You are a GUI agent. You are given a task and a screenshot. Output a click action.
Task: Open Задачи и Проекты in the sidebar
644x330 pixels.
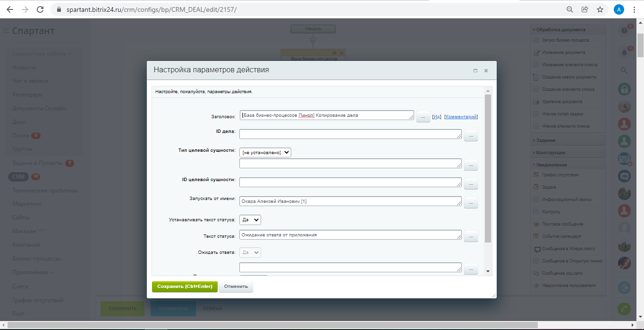tap(37, 163)
